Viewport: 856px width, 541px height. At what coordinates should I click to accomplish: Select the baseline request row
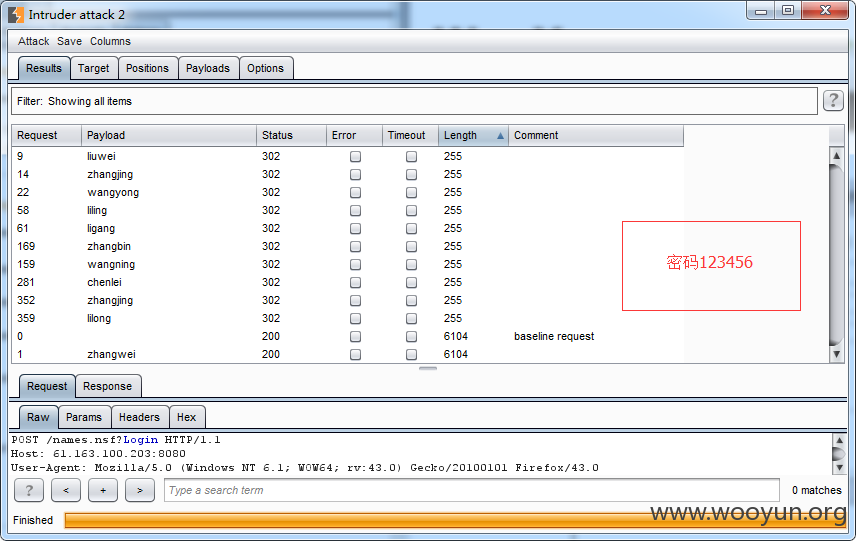348,336
